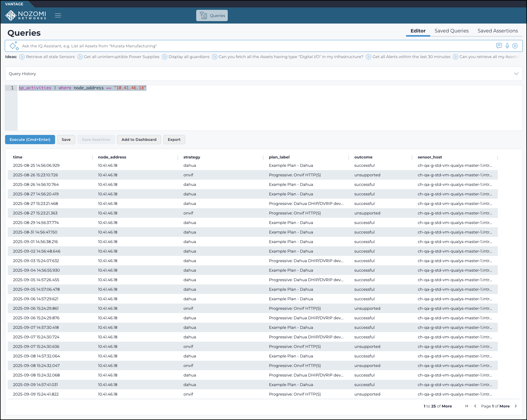Switch to the Saved Queries tab
527x420 pixels.
coord(451,31)
